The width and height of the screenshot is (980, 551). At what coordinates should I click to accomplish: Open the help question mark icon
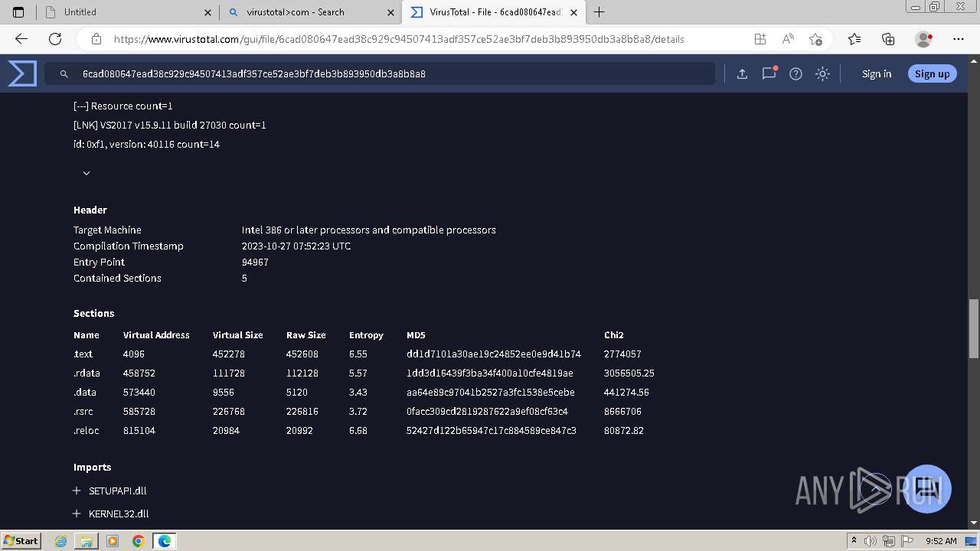(796, 74)
